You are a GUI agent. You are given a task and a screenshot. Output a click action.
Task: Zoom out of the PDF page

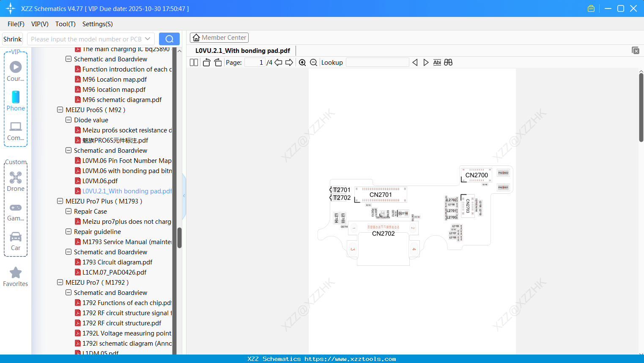pyautogui.click(x=313, y=62)
